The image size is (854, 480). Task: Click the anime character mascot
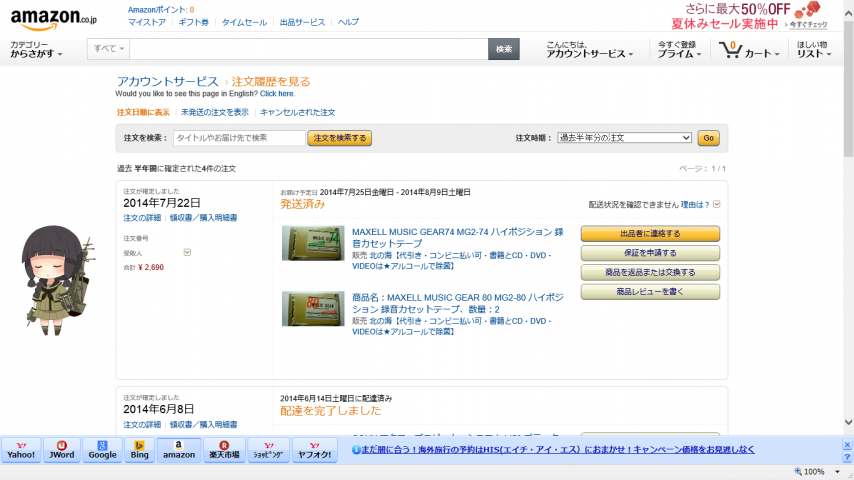click(x=57, y=280)
